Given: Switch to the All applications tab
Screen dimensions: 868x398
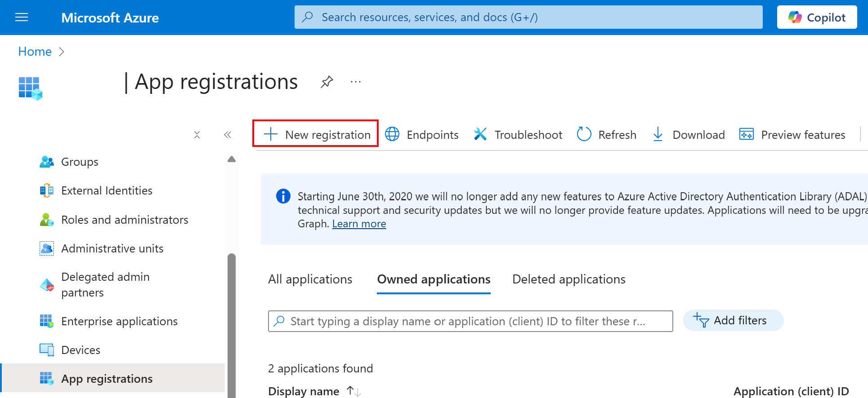Looking at the screenshot, I should 310,279.
